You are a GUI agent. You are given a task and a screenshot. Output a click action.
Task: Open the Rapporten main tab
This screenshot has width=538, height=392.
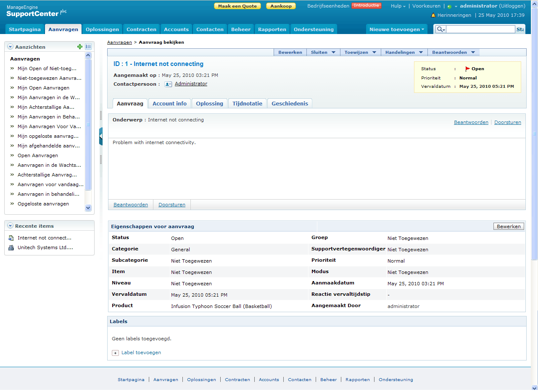(x=272, y=29)
